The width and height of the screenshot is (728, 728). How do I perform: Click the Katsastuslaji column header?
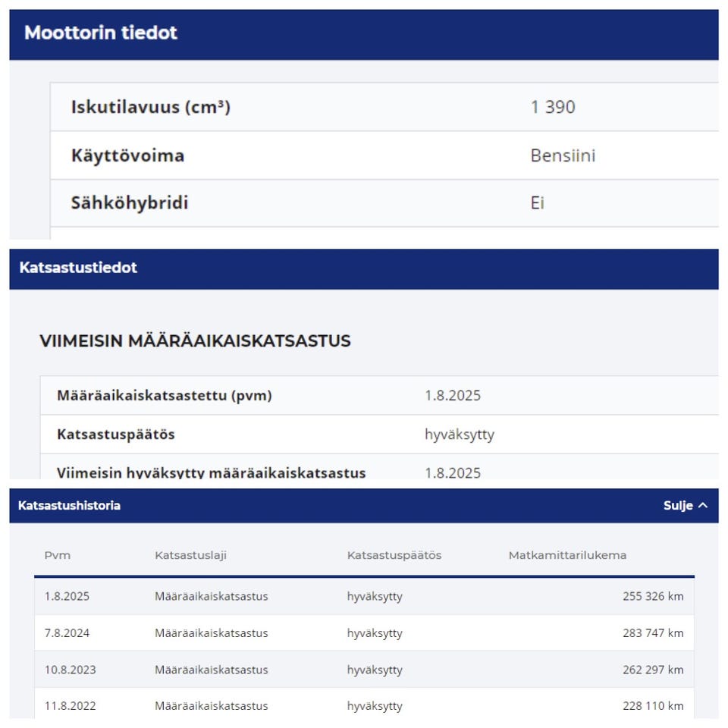pyautogui.click(x=190, y=555)
